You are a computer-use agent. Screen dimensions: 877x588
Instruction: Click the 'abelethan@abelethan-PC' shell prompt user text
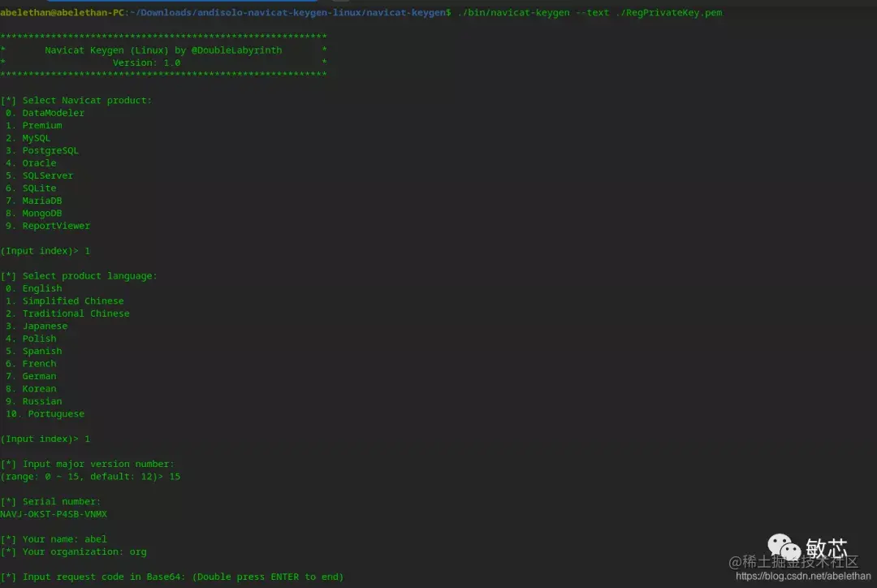pos(62,12)
